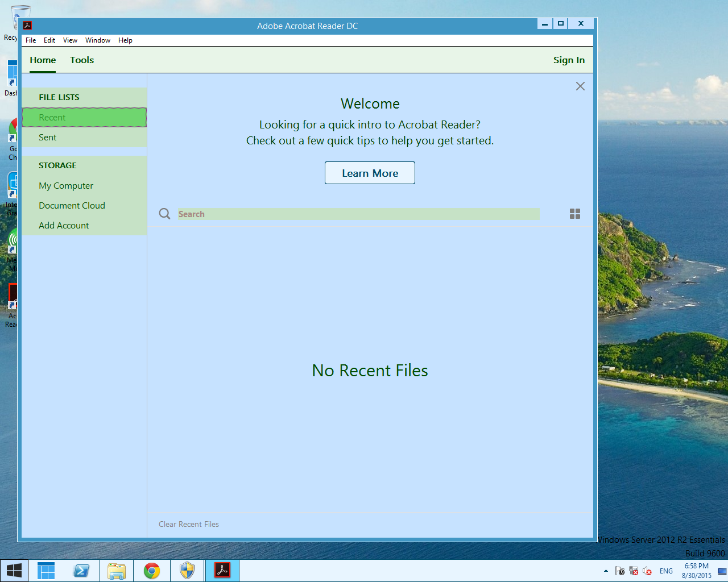Click Adobe Reader taskbar icon

pyautogui.click(x=222, y=571)
